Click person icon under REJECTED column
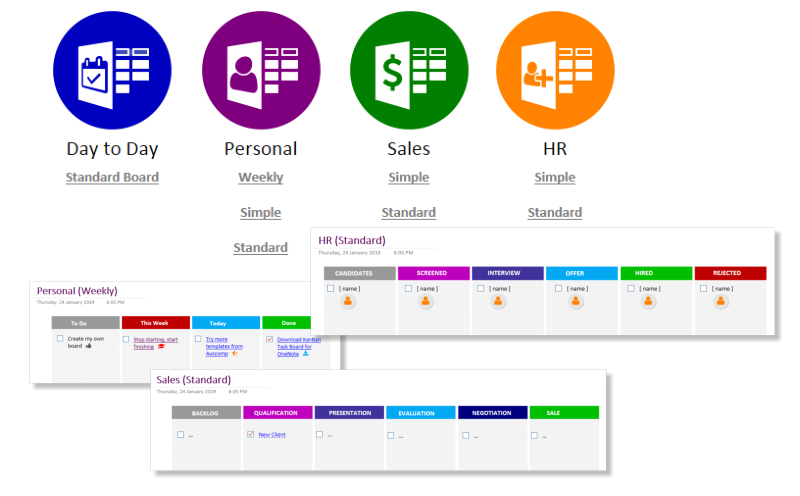Viewport: 800px width, 496px height. [x=720, y=302]
